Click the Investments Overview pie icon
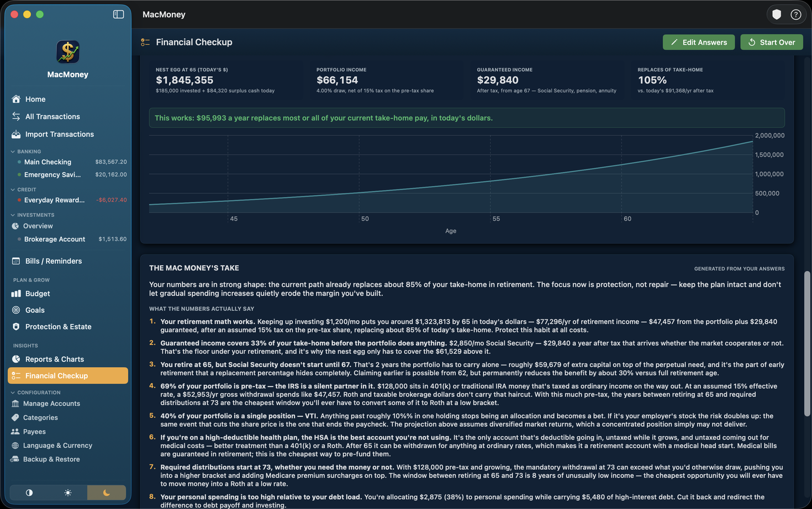The width and height of the screenshot is (812, 509). [x=15, y=226]
